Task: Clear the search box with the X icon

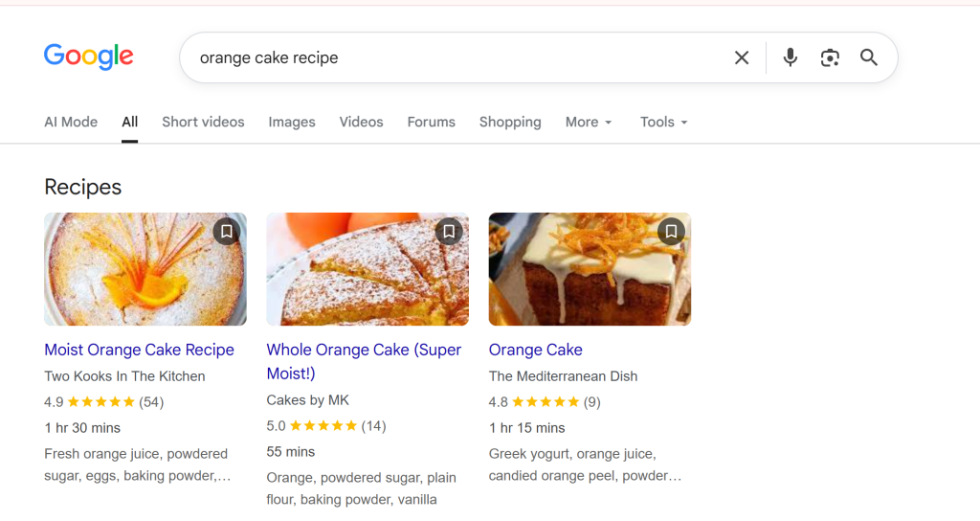Action: point(742,57)
